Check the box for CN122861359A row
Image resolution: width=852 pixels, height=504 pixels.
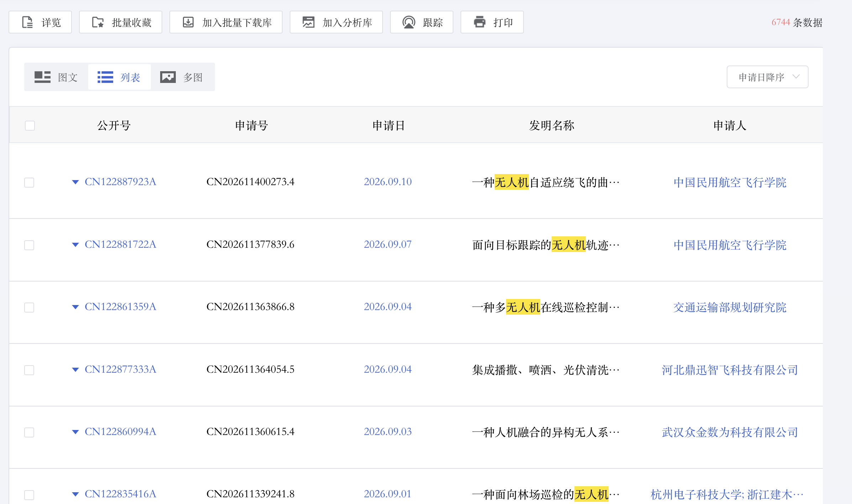[x=29, y=308]
